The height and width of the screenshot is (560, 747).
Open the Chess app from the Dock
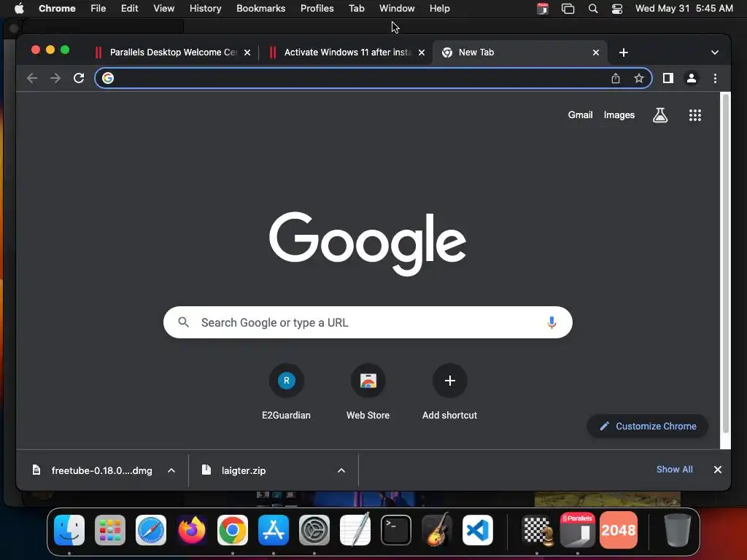(x=537, y=530)
